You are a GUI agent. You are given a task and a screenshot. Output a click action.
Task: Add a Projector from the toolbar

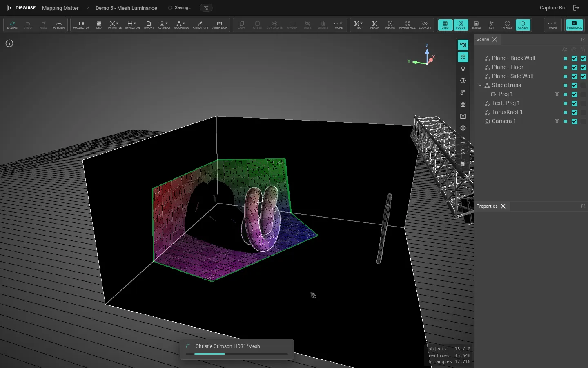[81, 25]
